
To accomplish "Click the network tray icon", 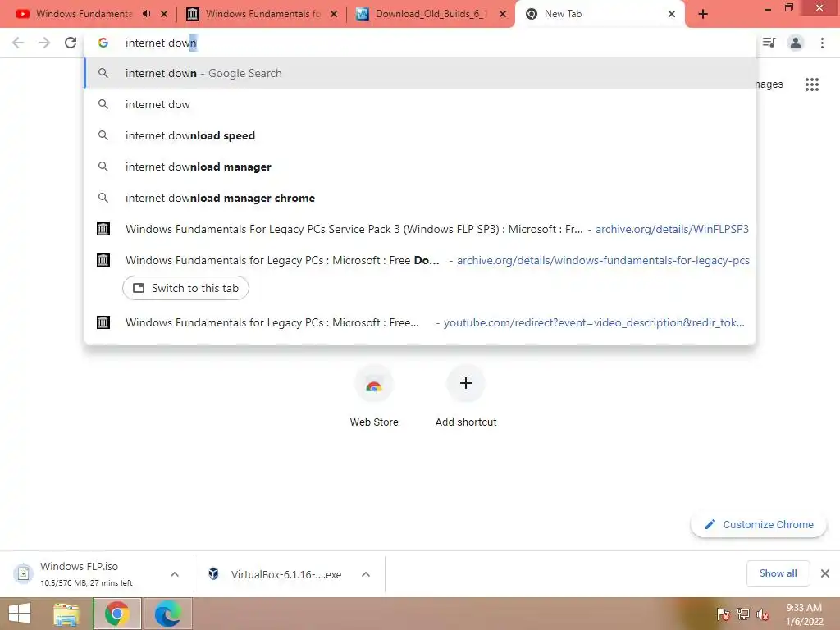I will tap(742, 614).
